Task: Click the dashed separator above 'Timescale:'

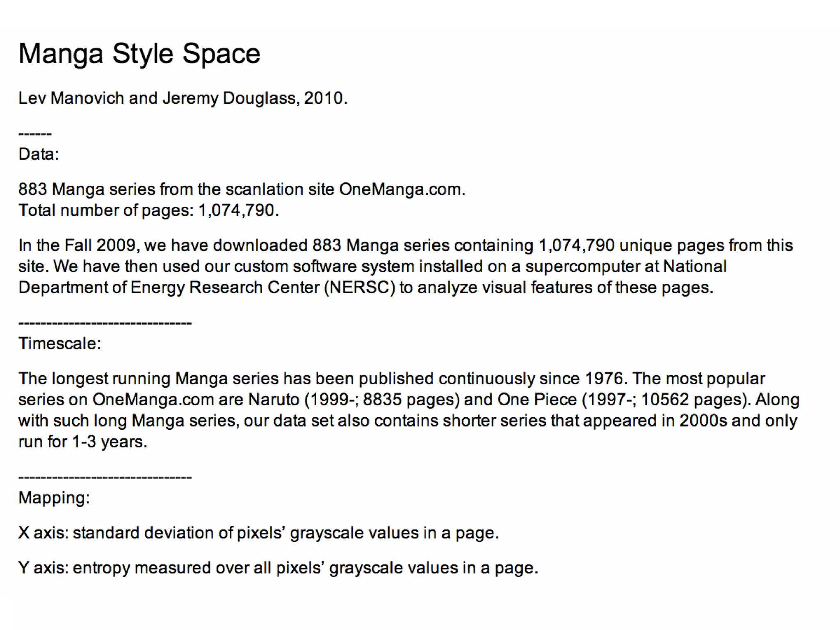Action: (105, 323)
